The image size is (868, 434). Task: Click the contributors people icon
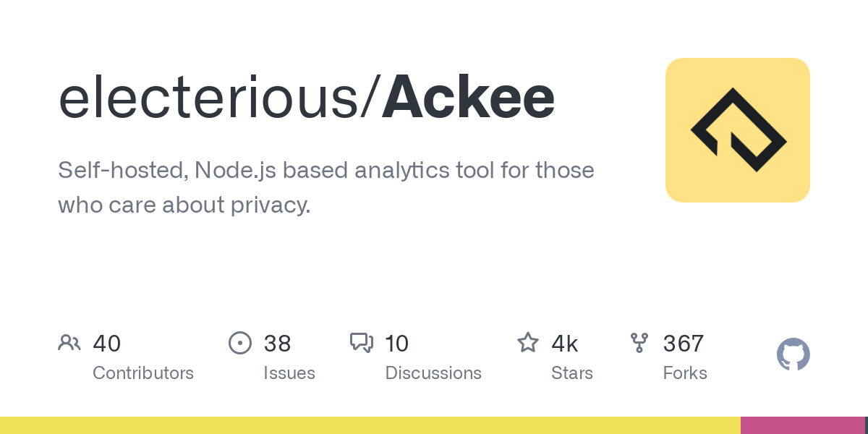pyautogui.click(x=69, y=343)
